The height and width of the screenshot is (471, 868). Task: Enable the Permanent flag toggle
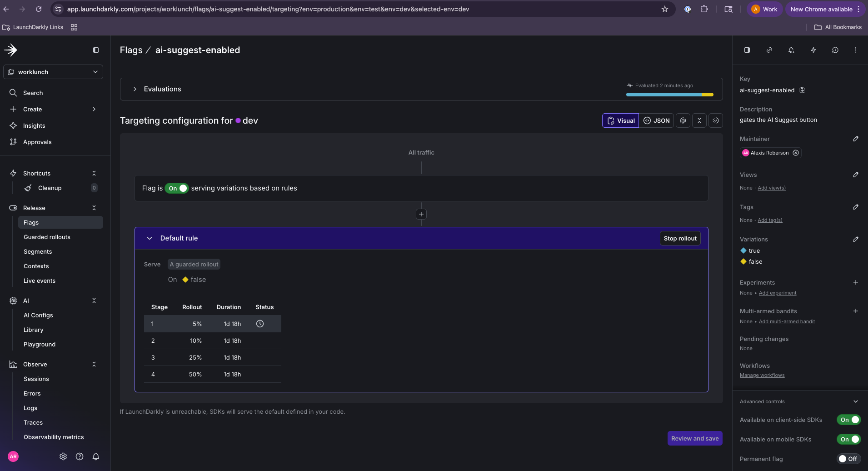click(848, 459)
